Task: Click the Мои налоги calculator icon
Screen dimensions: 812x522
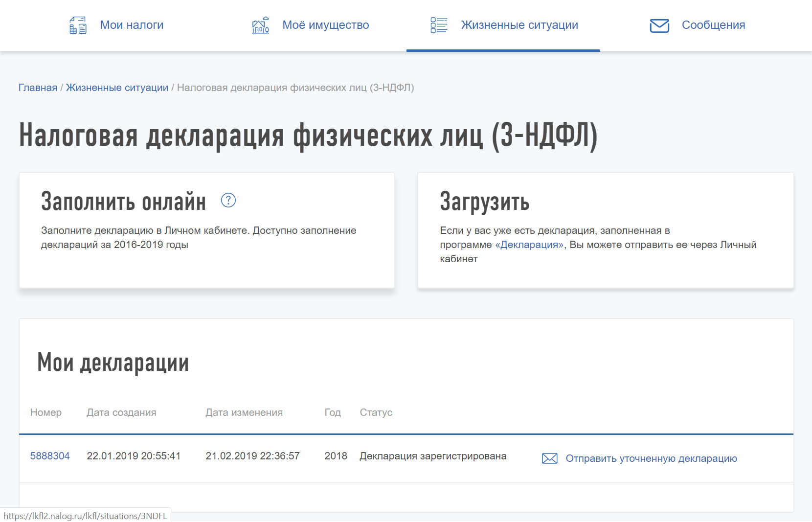Action: 78,25
